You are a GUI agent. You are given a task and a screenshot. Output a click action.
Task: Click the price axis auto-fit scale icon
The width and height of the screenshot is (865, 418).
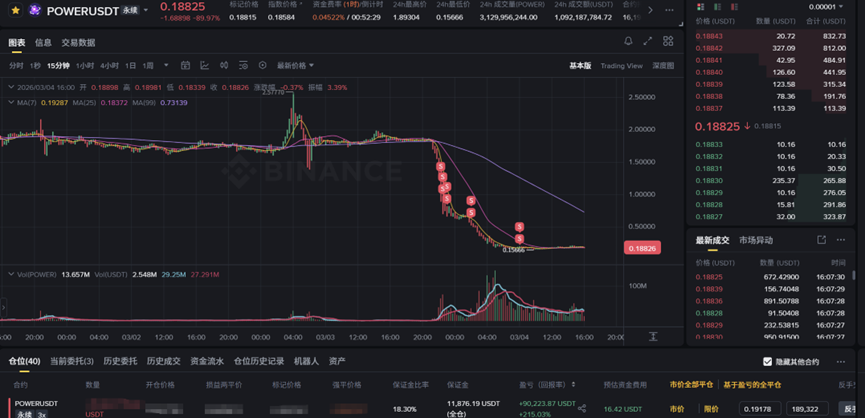pyautogui.click(x=653, y=336)
